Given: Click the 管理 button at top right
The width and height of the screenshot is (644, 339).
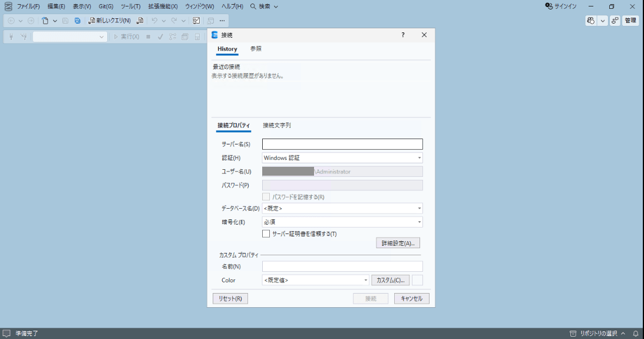Looking at the screenshot, I should 630,21.
